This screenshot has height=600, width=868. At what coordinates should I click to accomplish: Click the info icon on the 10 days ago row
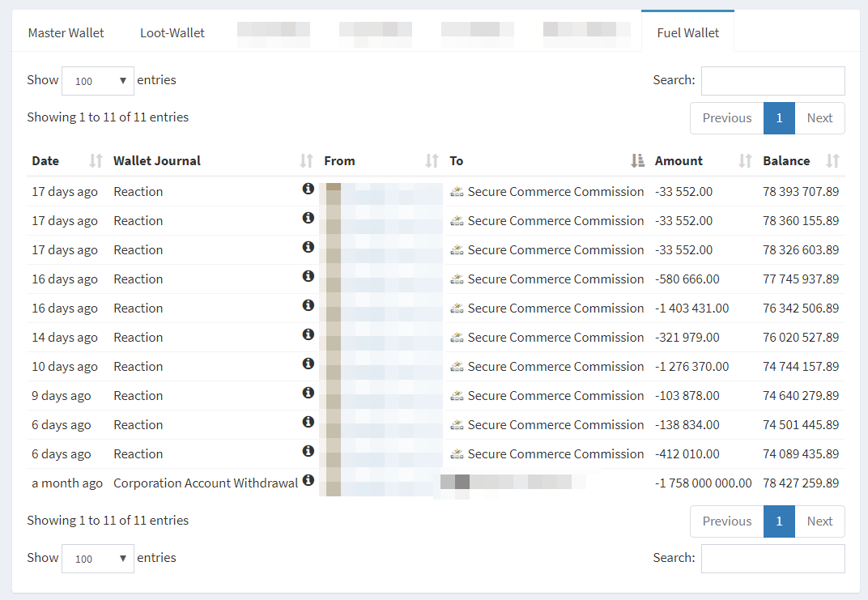pos(308,363)
